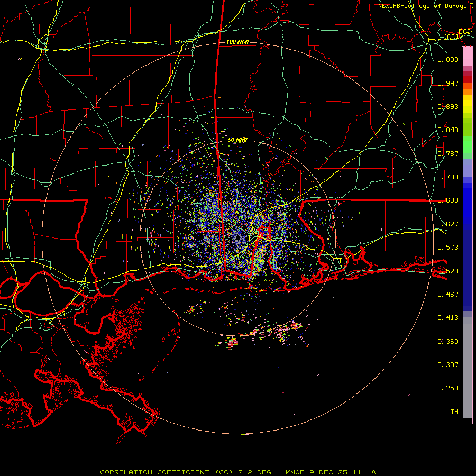The image size is (476, 476).
Task: Click the "NEXLAB-College of DuPage" credit text
Action: coord(422,6)
